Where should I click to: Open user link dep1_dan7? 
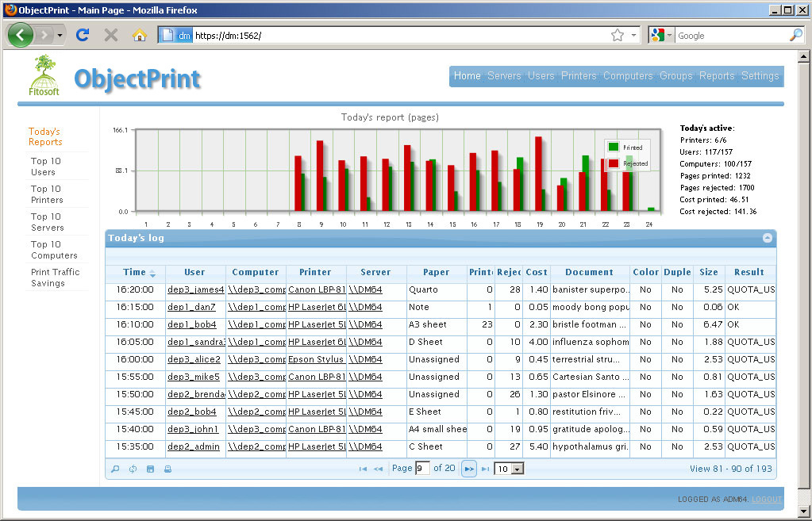pos(191,308)
